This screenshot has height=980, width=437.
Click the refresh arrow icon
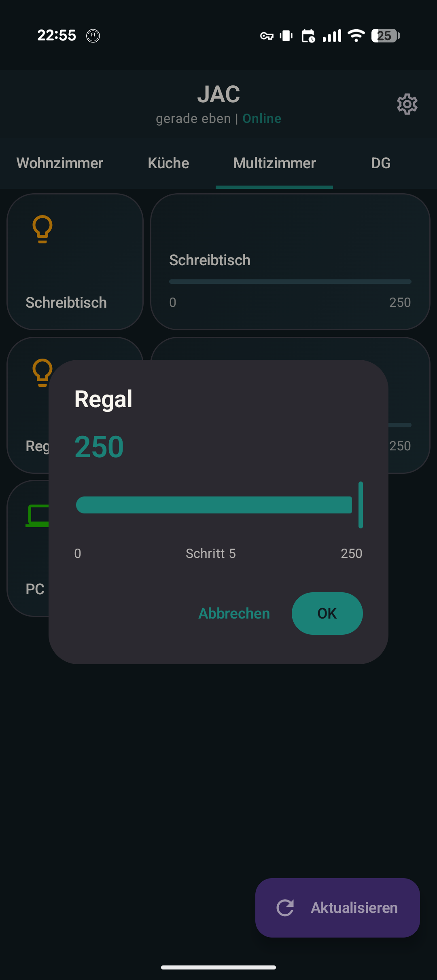point(285,908)
